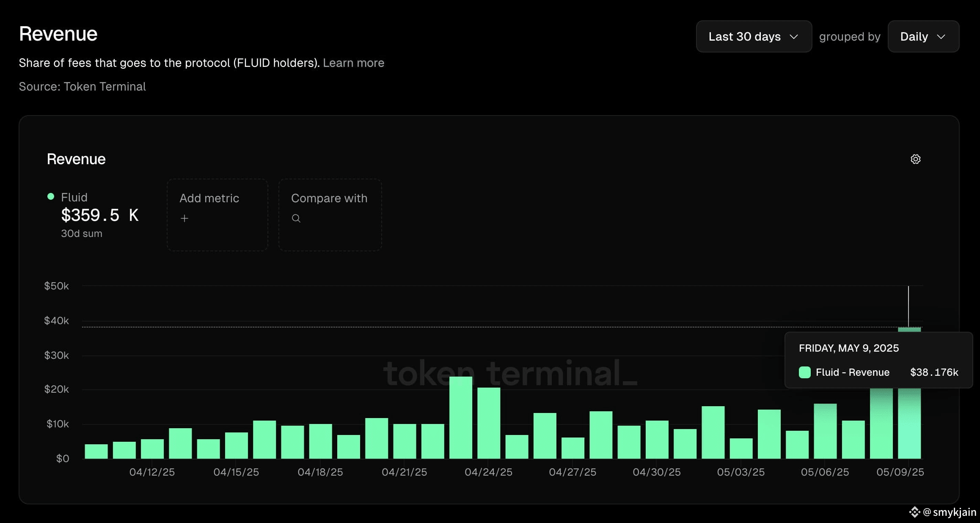The width and height of the screenshot is (980, 523).
Task: Click the $38.176k tooltip value
Action: pyautogui.click(x=934, y=372)
